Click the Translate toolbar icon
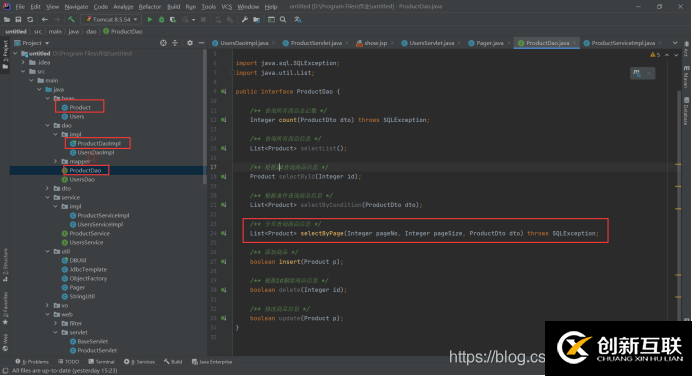The width and height of the screenshot is (692, 376). click(x=298, y=19)
